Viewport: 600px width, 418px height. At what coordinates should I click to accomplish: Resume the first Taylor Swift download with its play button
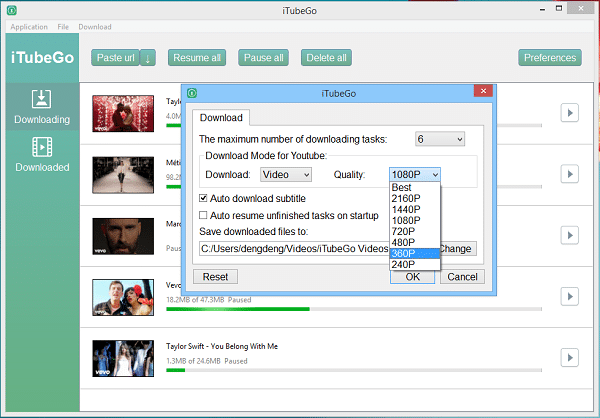[x=569, y=113]
